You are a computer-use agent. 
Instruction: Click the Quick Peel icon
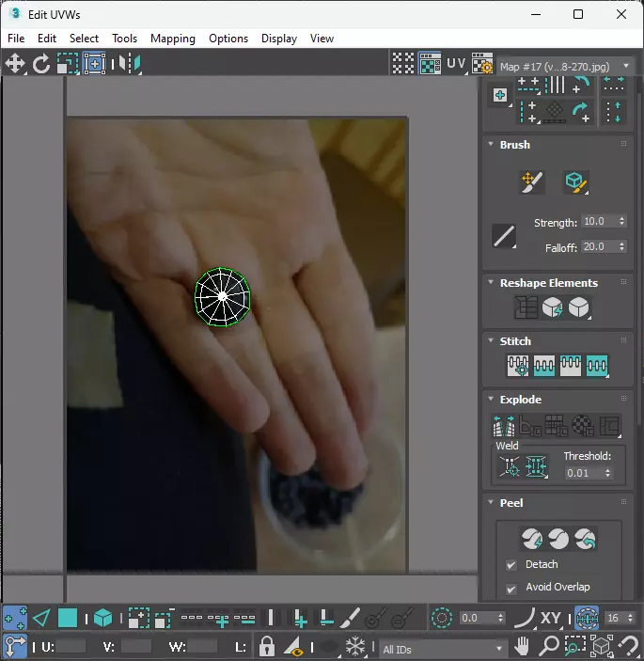click(532, 539)
